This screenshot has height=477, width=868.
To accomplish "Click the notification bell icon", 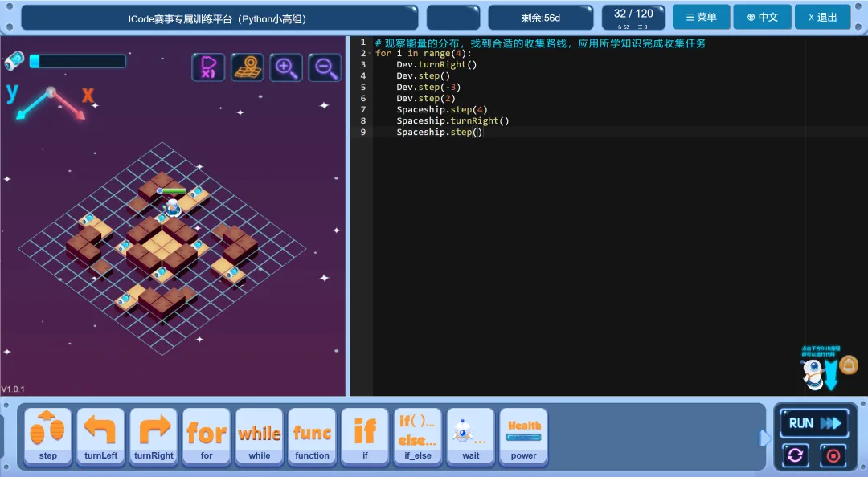I will coord(849,365).
